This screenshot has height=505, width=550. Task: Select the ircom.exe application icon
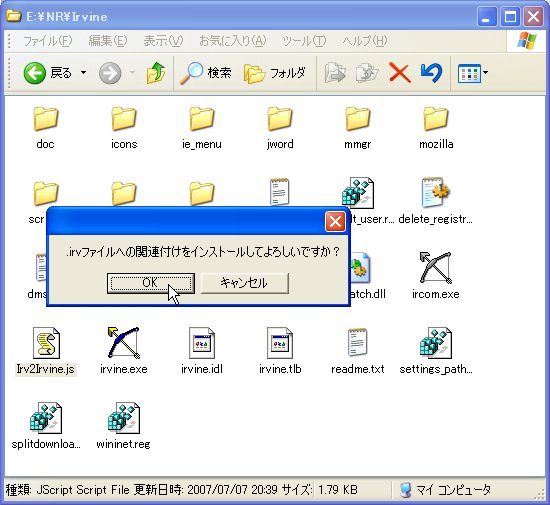[435, 268]
